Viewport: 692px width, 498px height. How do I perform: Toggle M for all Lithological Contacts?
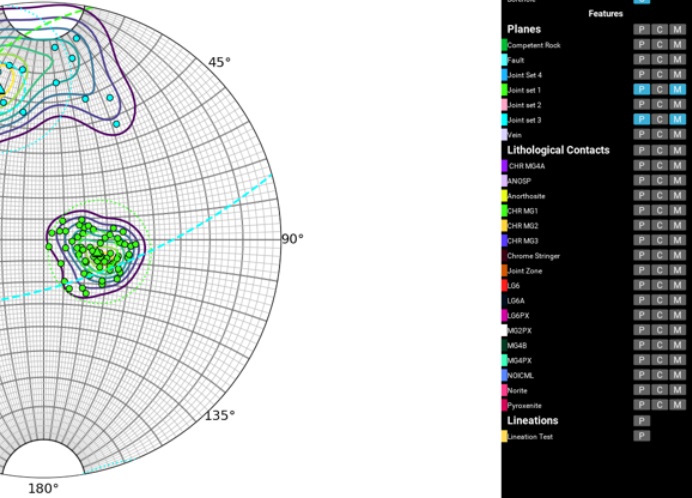pyautogui.click(x=677, y=151)
